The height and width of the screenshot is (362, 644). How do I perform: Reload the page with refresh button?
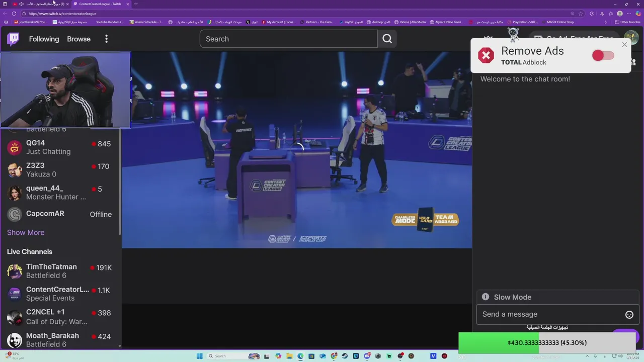[x=14, y=14]
